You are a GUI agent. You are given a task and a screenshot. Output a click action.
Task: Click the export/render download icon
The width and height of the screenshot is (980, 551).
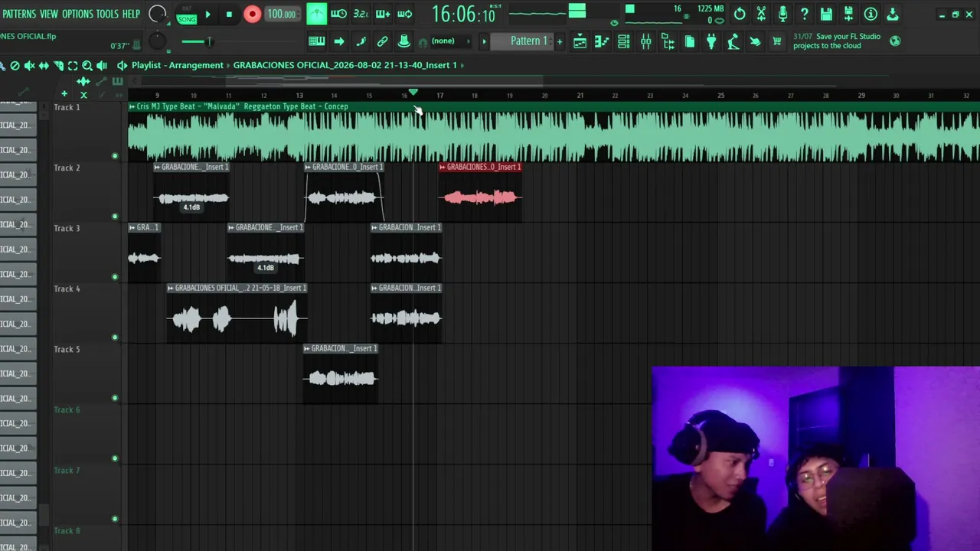tap(893, 14)
